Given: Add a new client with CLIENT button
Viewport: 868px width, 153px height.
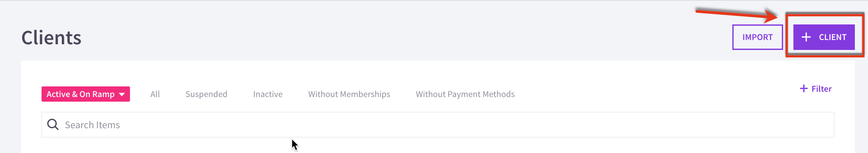Looking at the screenshot, I should (824, 37).
